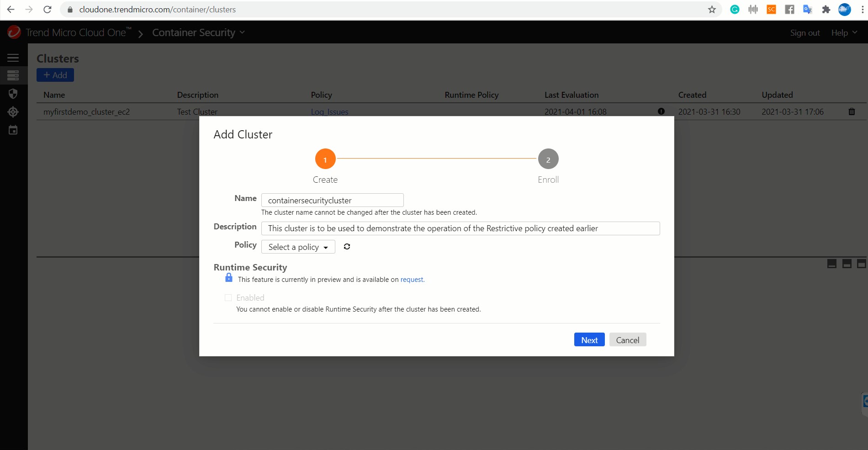The width and height of the screenshot is (868, 450).
Task: Open the Select a policy dropdown
Action: click(298, 247)
